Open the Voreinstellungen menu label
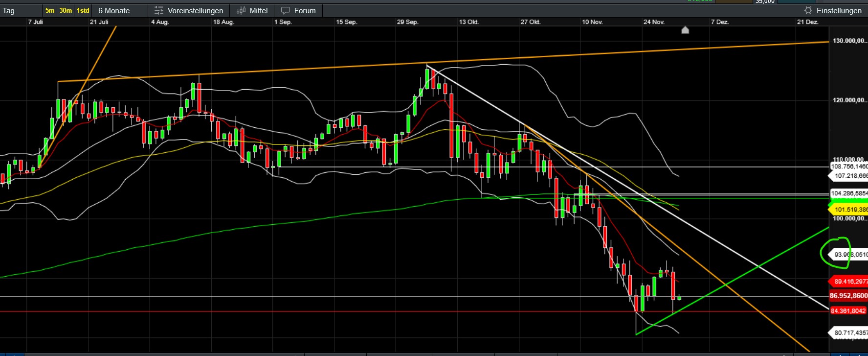 195,10
